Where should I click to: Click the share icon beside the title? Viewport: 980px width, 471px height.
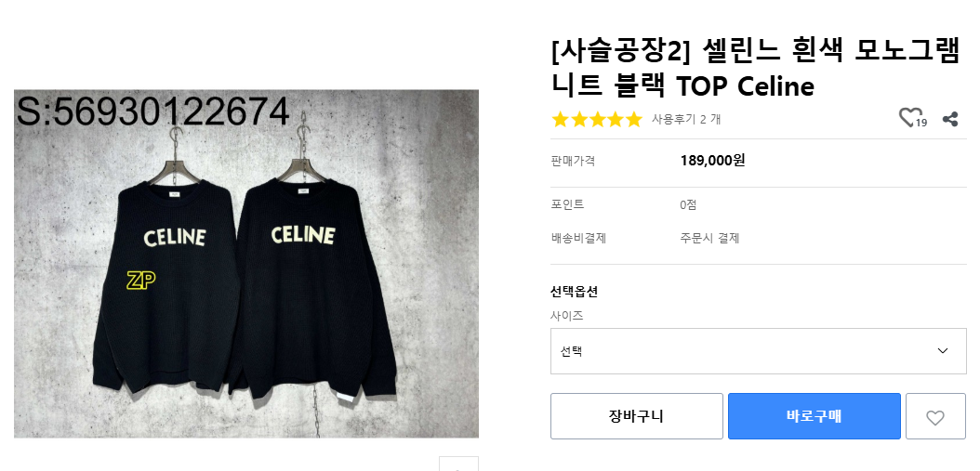click(x=949, y=119)
